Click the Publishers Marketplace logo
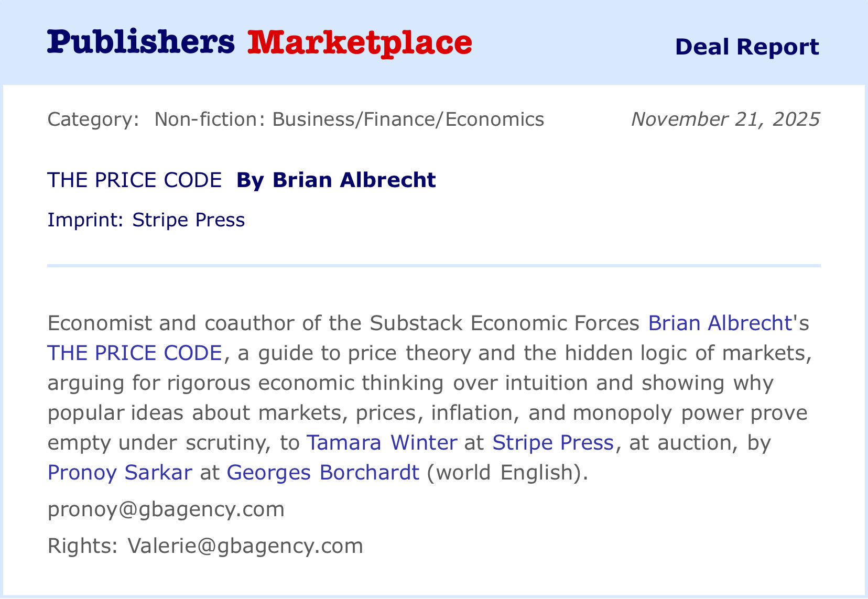The width and height of the screenshot is (868, 599). pos(259,42)
